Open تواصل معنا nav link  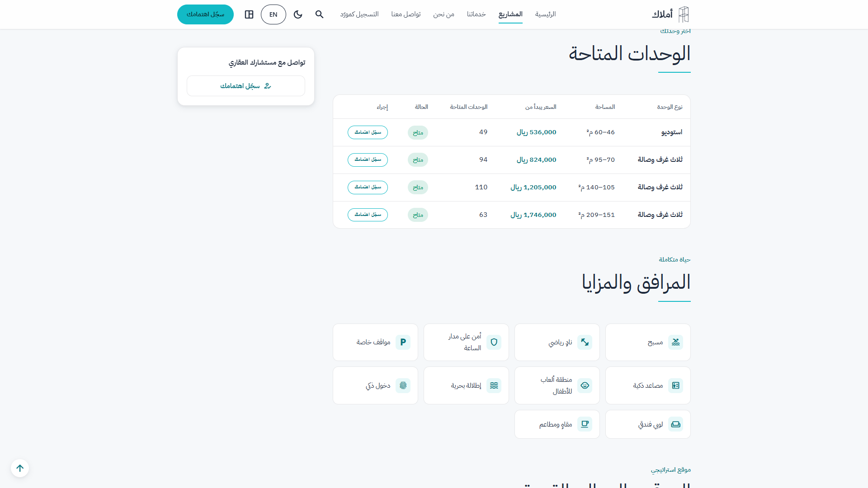pyautogui.click(x=406, y=14)
